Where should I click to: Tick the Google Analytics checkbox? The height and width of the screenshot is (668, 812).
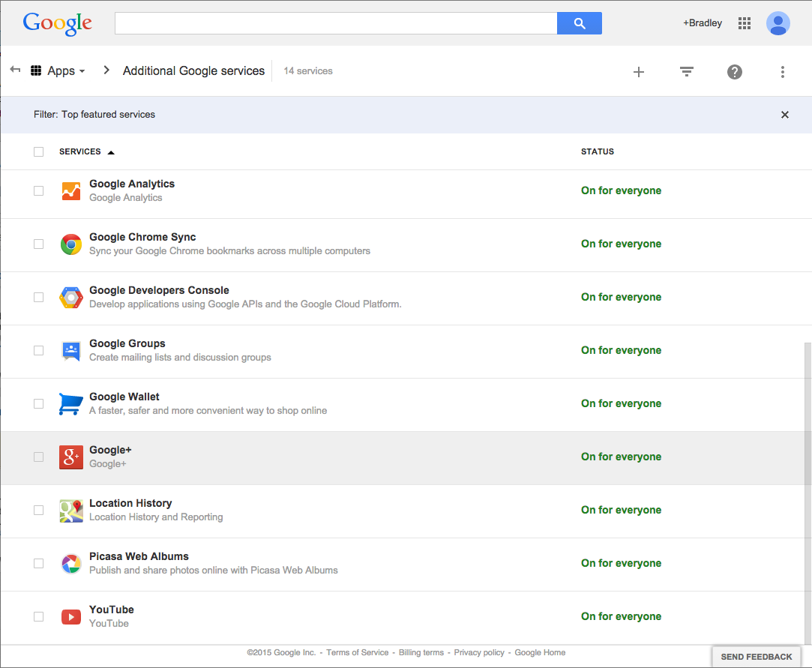point(38,191)
